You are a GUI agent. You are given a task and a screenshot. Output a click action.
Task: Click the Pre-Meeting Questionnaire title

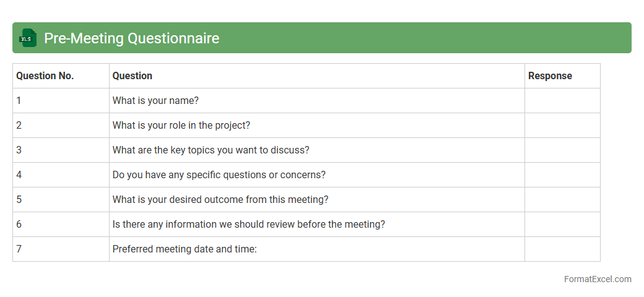pos(131,38)
